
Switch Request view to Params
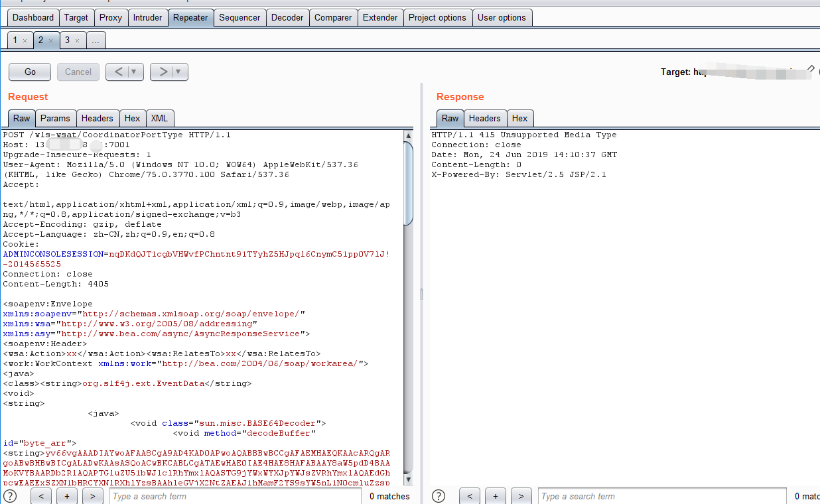(x=55, y=118)
